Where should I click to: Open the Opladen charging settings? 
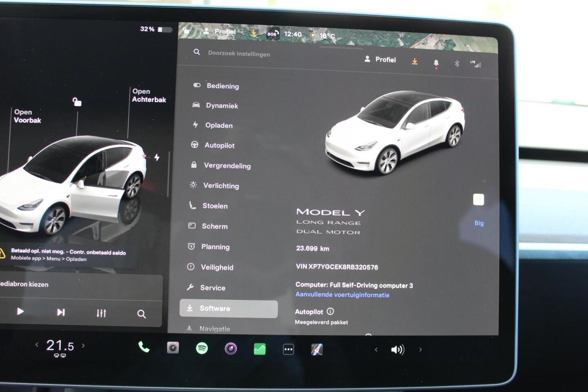click(x=219, y=125)
